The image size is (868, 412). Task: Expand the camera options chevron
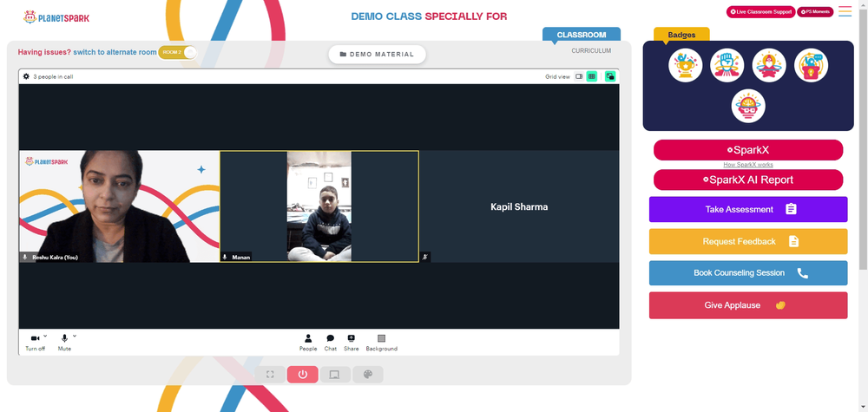click(x=45, y=336)
